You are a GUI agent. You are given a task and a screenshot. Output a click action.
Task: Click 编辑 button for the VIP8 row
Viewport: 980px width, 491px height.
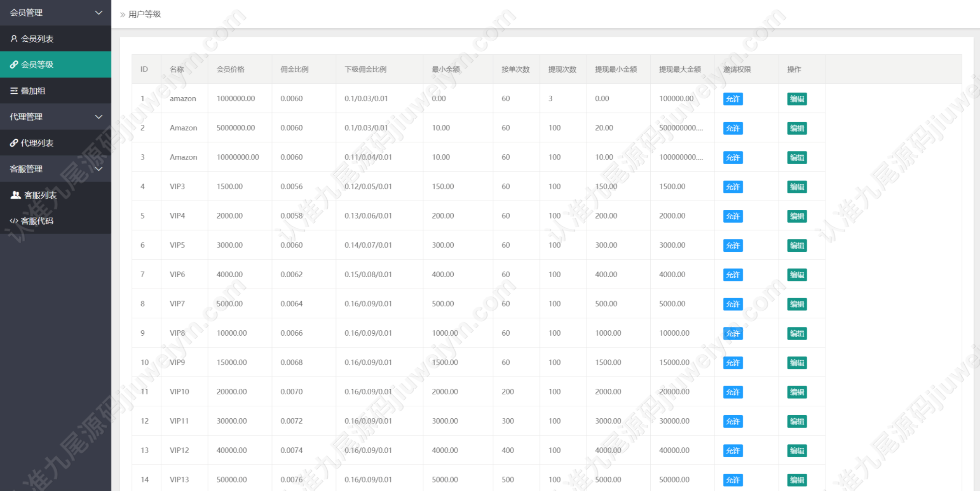(x=797, y=333)
